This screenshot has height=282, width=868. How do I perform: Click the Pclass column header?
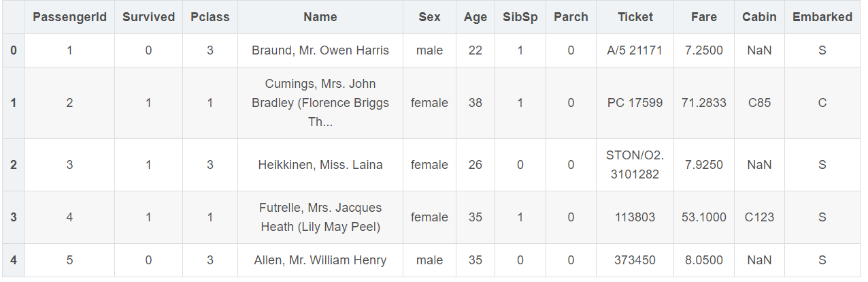coord(210,18)
